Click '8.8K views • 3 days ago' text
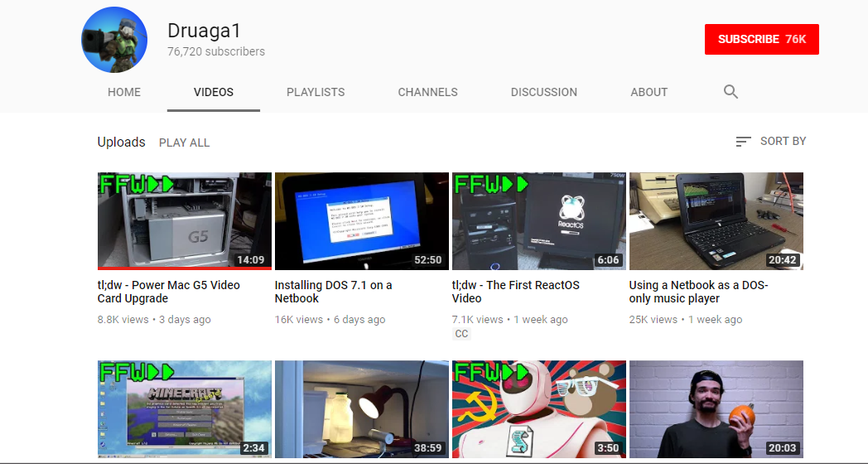The height and width of the screenshot is (464, 868). coord(154,320)
